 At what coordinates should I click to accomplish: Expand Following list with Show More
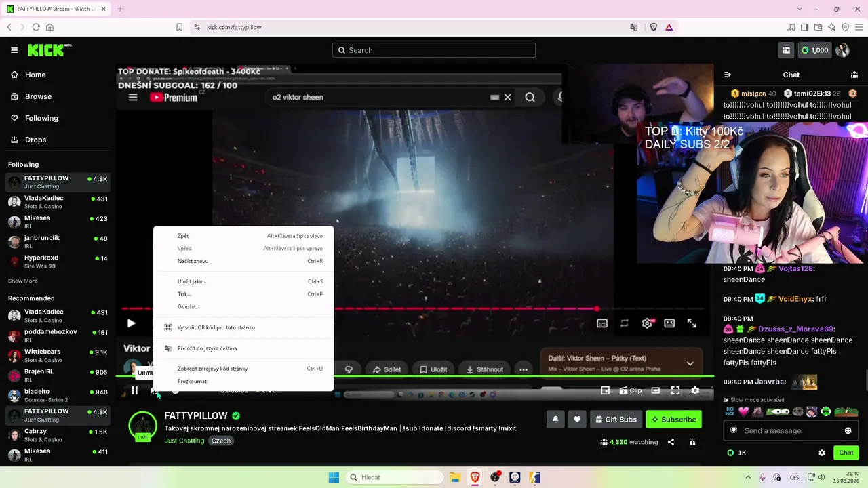pyautogui.click(x=22, y=281)
